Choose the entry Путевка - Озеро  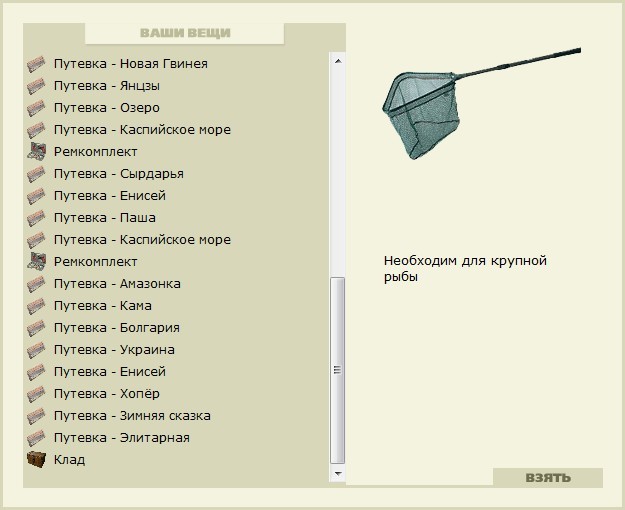(x=107, y=108)
